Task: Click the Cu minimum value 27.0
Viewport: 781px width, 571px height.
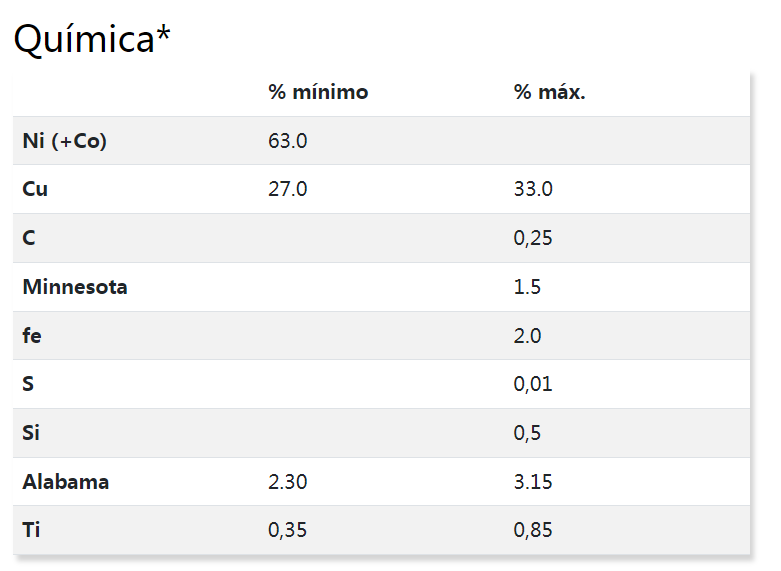Action: (x=288, y=189)
